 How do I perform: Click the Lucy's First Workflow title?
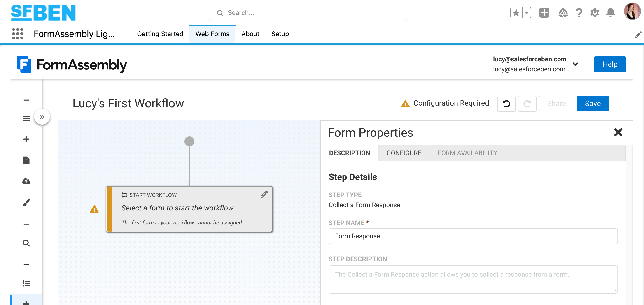point(128,103)
